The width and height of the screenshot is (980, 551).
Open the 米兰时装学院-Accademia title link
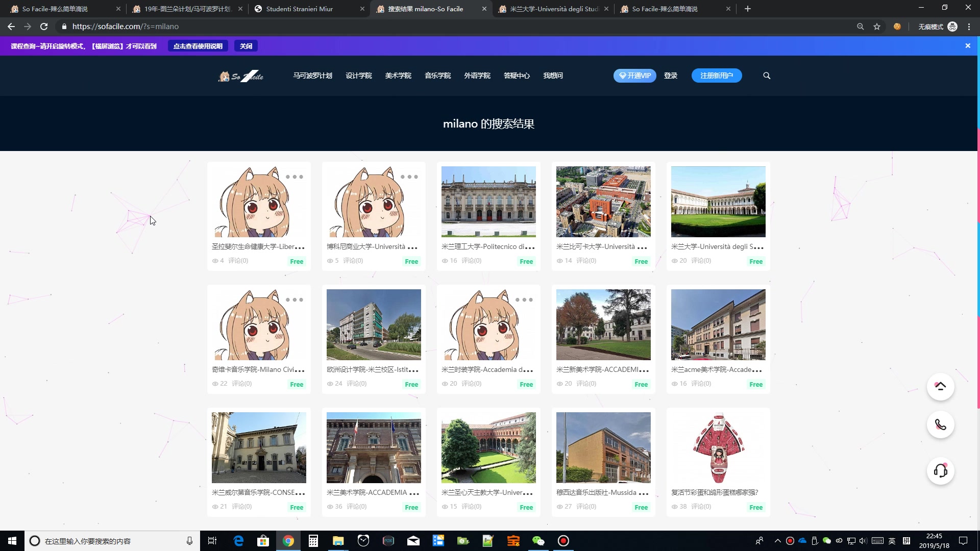(487, 370)
